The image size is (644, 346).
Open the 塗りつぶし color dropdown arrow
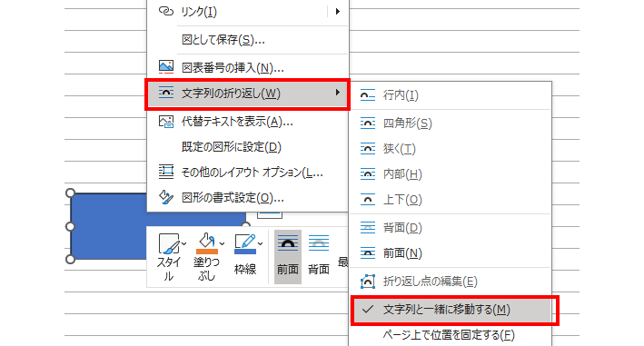(x=222, y=243)
